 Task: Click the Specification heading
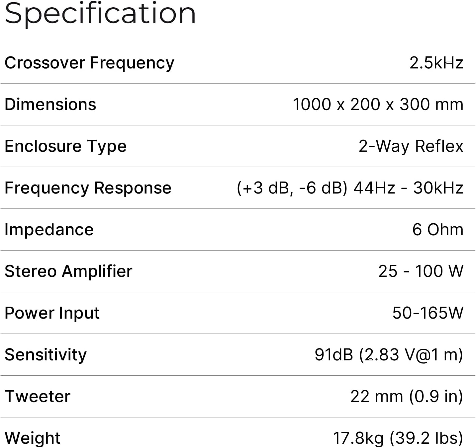pyautogui.click(x=100, y=13)
